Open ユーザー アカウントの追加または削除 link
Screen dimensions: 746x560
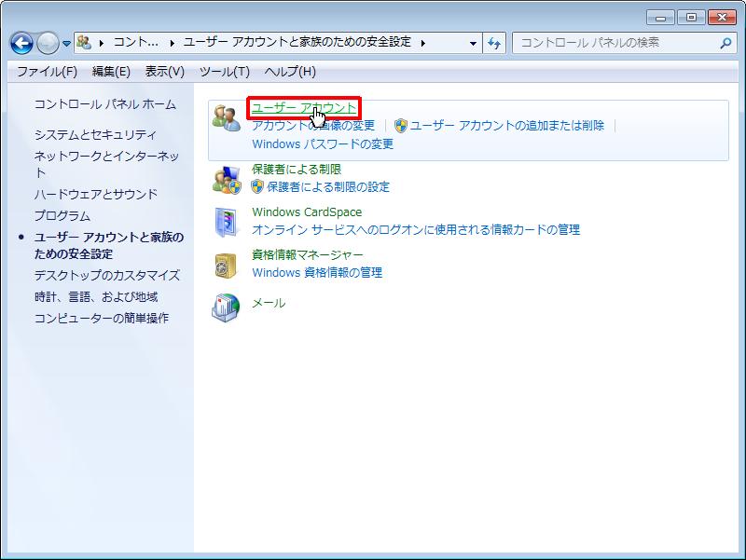tap(506, 126)
